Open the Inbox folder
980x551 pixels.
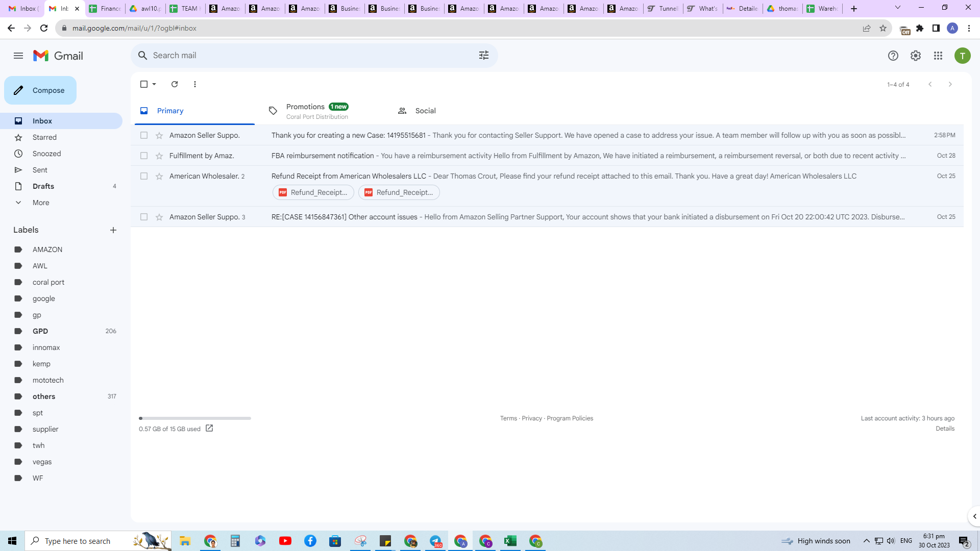(61, 121)
